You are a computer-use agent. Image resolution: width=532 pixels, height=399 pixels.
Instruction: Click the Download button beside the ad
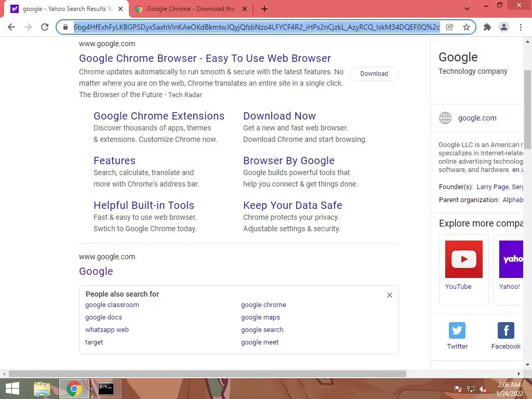pyautogui.click(x=374, y=74)
